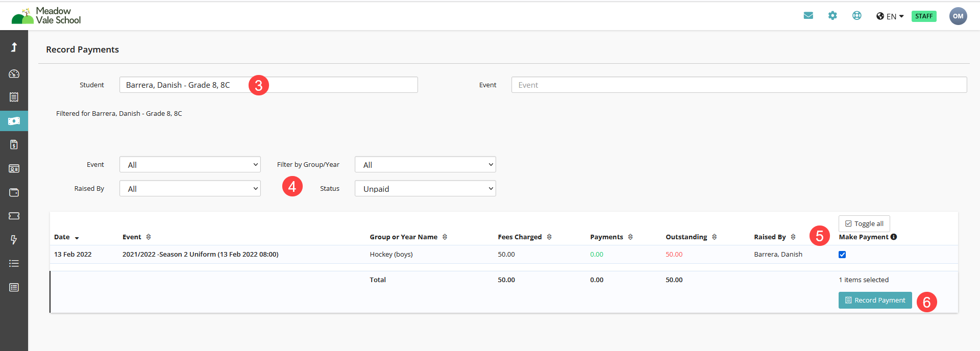Open the OM user avatar menu
Viewport: 980px width, 351px height.
click(958, 16)
